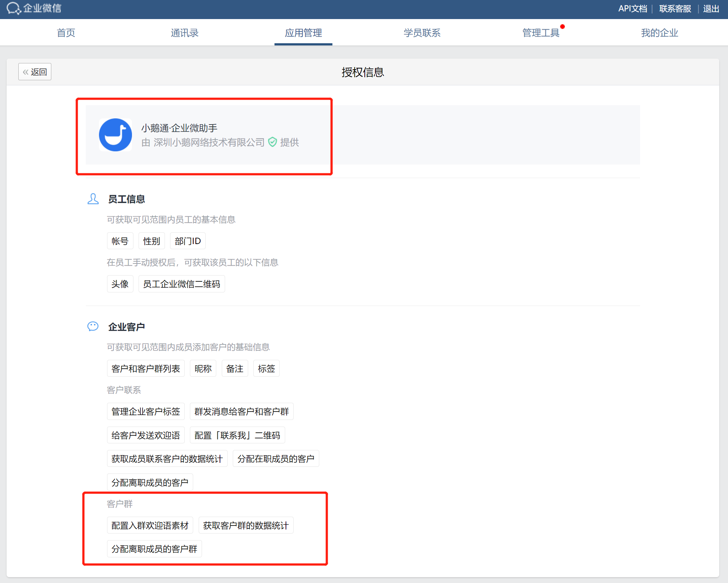Click the 分配离职成员的客户 tag
Image resolution: width=728 pixels, height=583 pixels.
(150, 482)
